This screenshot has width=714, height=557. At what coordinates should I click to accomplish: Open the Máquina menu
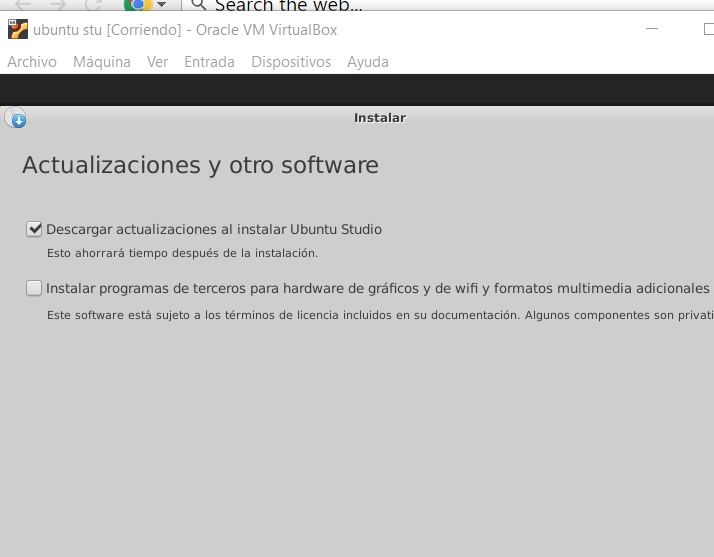[102, 62]
